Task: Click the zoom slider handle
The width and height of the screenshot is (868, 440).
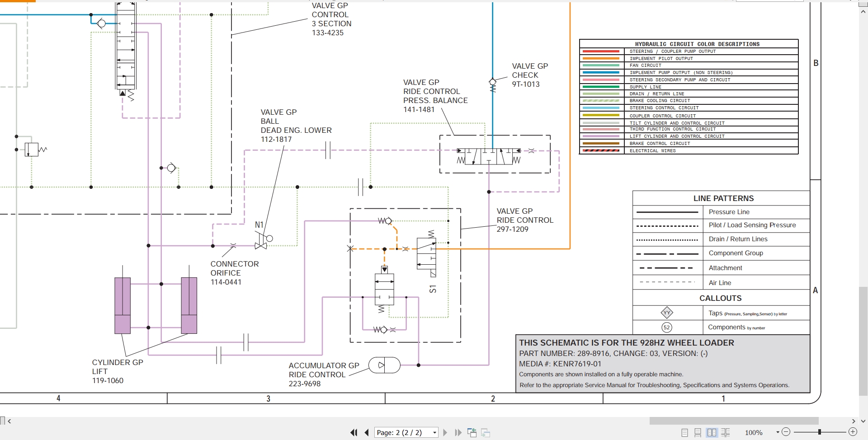Action: click(x=819, y=432)
